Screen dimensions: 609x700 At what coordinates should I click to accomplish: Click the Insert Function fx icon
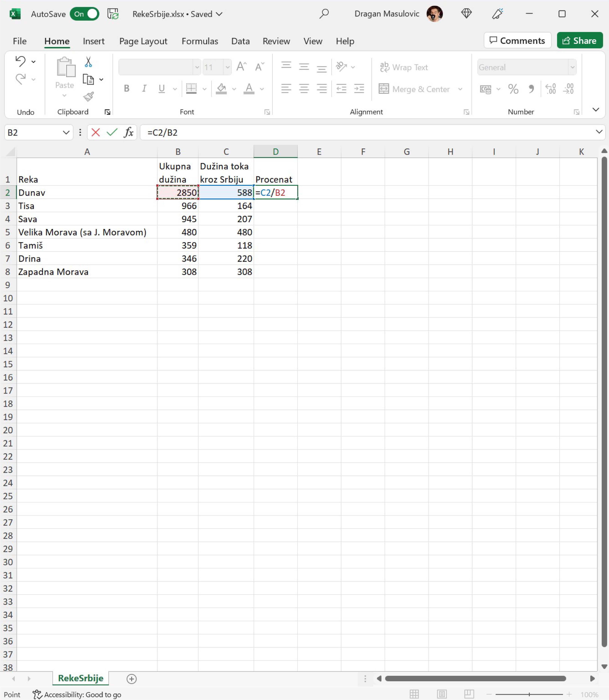[x=129, y=132]
